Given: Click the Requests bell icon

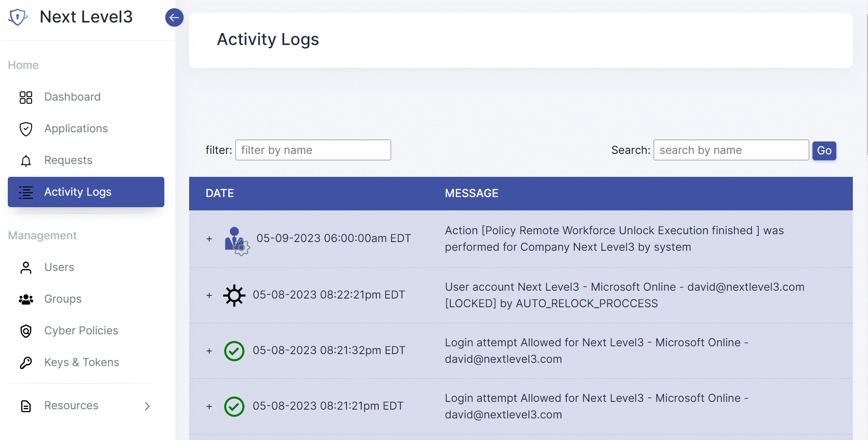Looking at the screenshot, I should tap(26, 161).
